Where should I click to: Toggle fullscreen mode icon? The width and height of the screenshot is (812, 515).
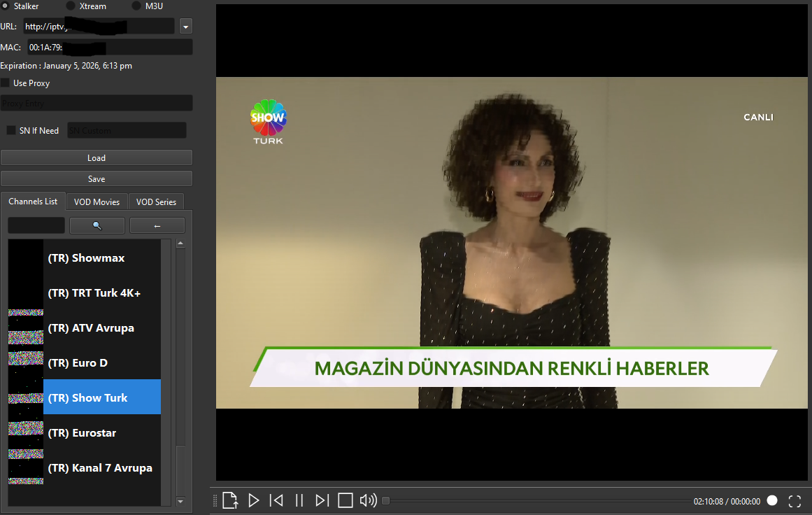(795, 501)
